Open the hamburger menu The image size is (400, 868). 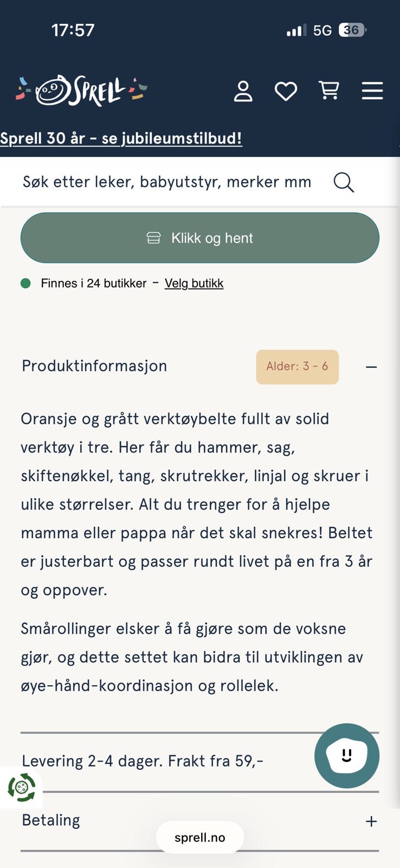coord(372,91)
